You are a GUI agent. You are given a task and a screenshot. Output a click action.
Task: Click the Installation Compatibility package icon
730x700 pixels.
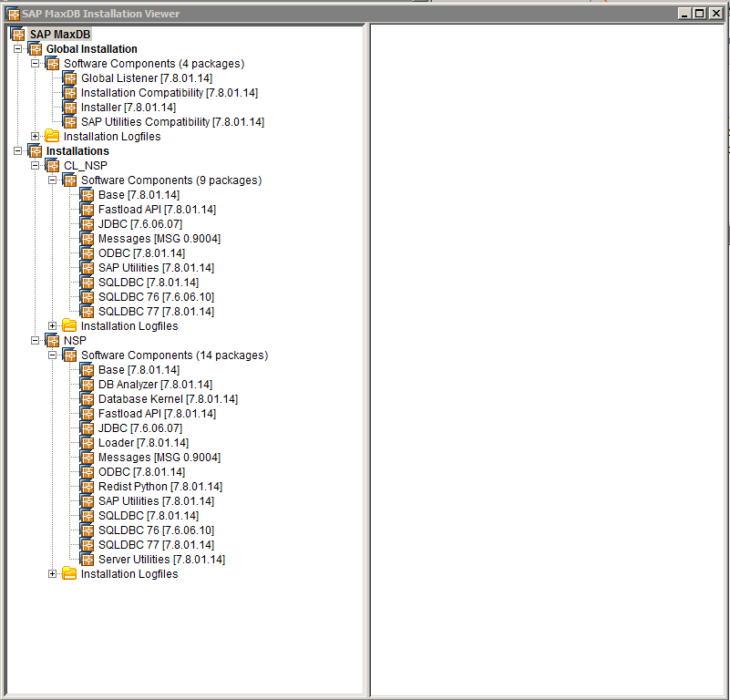[x=70, y=93]
